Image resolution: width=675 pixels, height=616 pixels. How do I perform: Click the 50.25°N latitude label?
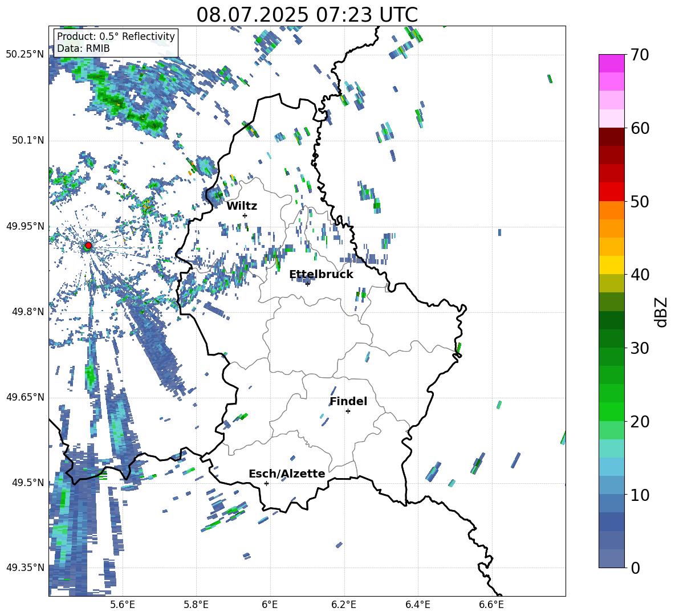coord(25,55)
